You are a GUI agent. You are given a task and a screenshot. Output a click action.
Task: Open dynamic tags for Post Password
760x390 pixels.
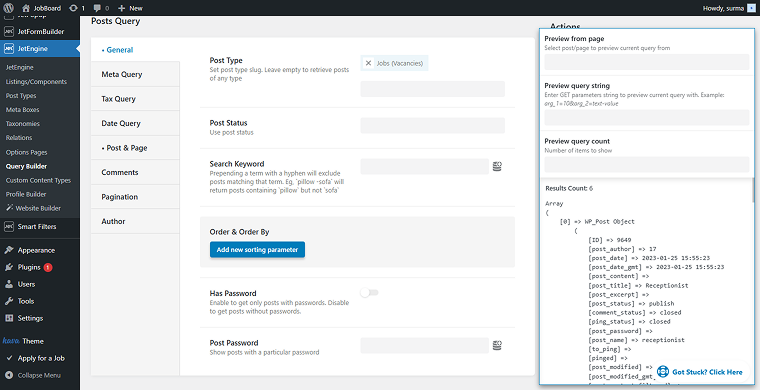(x=497, y=345)
